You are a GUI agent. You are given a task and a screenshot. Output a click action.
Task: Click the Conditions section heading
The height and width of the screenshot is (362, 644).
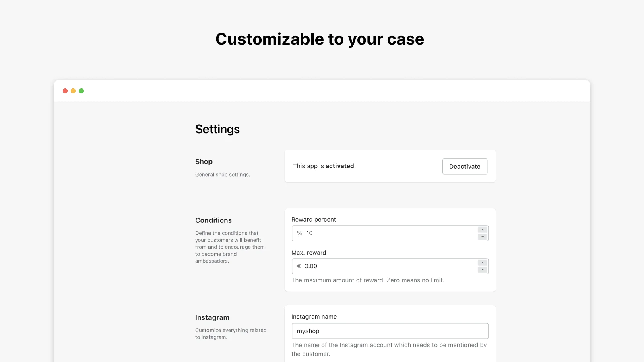pos(213,220)
